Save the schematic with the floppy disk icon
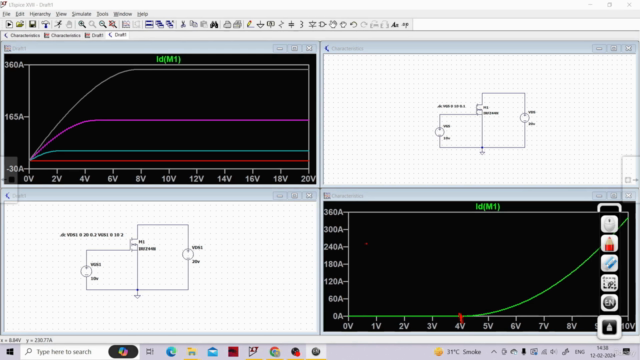The height and width of the screenshot is (360, 640). coord(32,24)
